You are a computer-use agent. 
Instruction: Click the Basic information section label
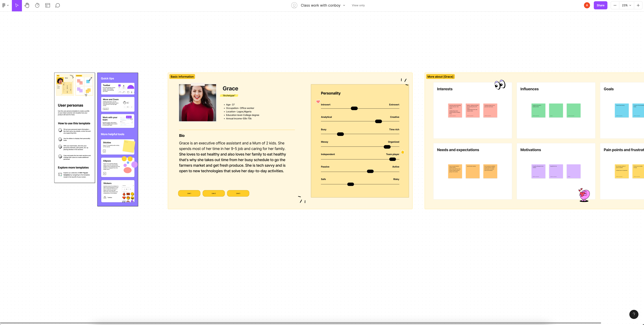pos(182,77)
